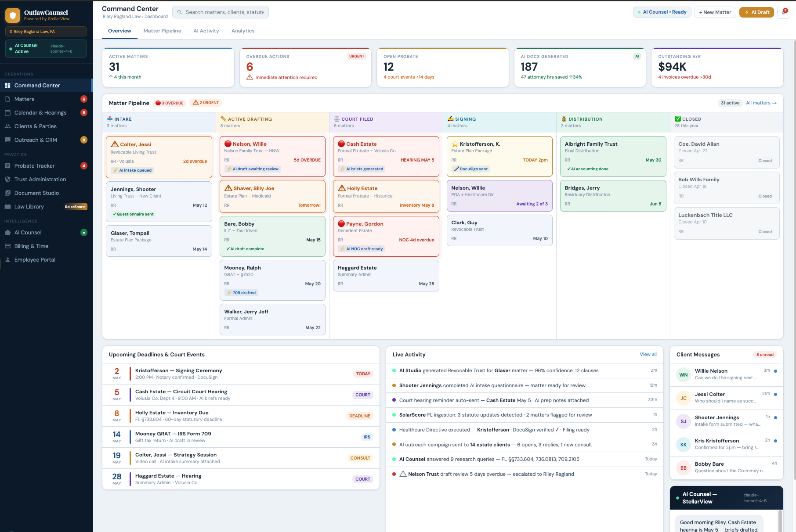Click Willie Nelson's WN message avatar
Viewport: 796px width, 532px height.
[x=683, y=375]
